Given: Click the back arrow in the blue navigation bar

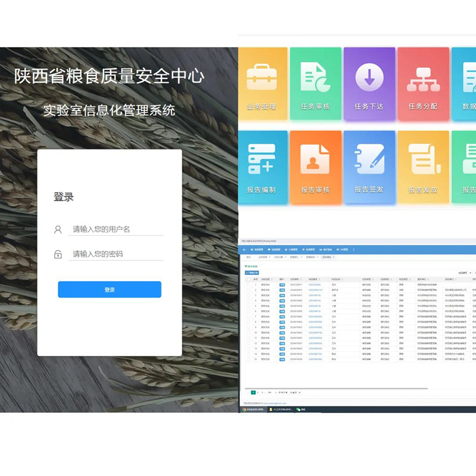Looking at the screenshot, I should 245,249.
